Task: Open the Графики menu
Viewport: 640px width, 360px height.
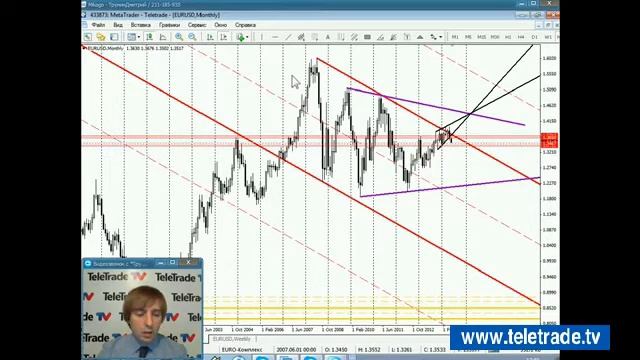Action: click(169, 25)
